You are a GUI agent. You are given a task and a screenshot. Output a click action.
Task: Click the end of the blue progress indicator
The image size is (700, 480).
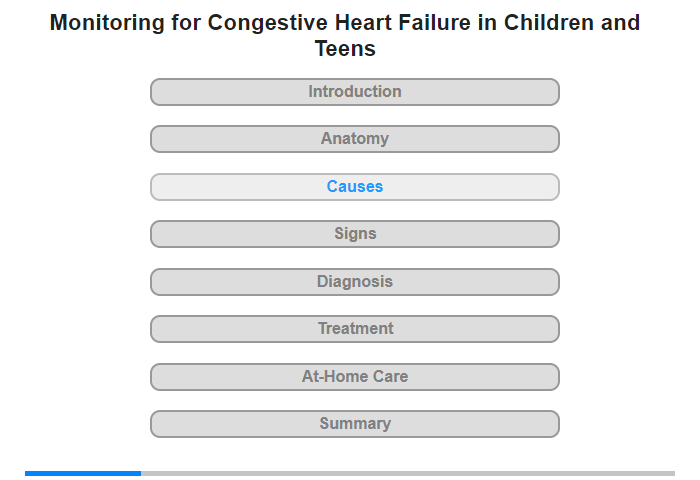pos(139,473)
